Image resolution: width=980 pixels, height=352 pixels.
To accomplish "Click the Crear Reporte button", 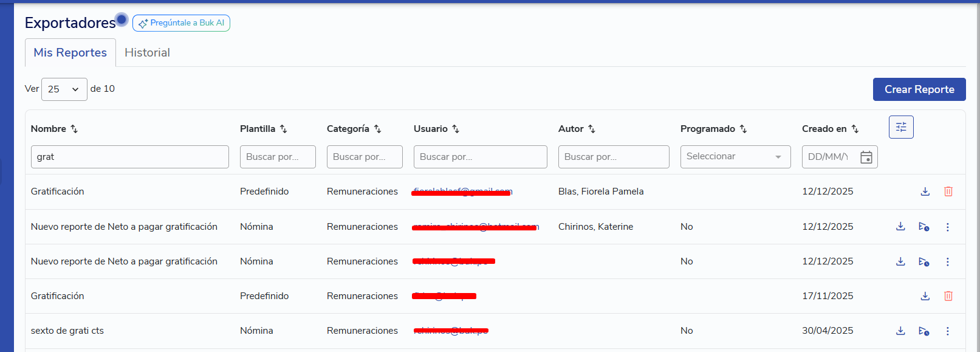I will [x=919, y=89].
